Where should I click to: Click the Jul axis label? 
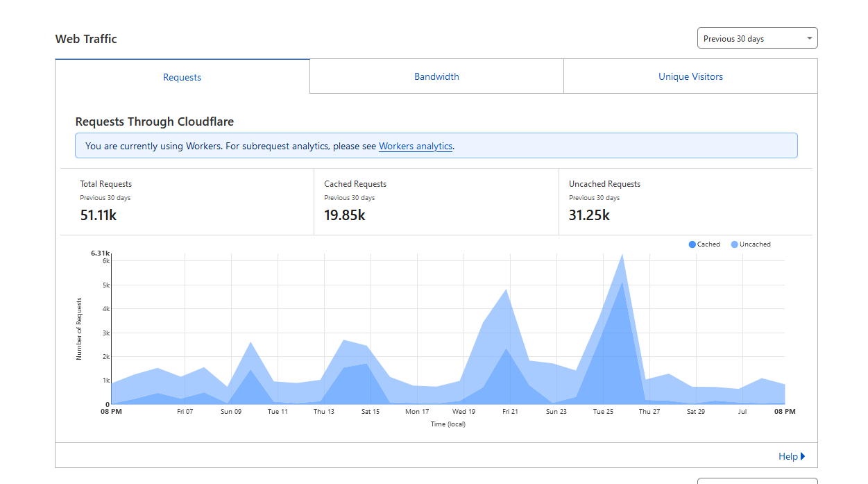coord(742,411)
